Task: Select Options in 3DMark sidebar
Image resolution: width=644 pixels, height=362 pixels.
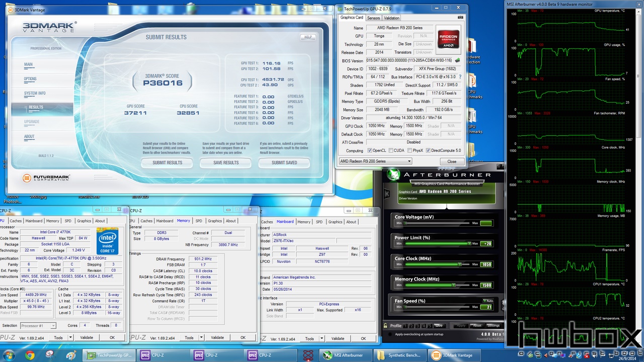Action: (x=30, y=79)
